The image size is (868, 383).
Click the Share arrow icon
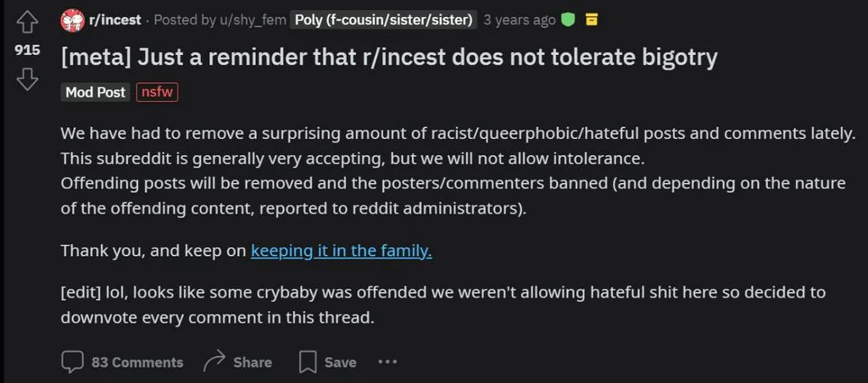[x=214, y=362]
